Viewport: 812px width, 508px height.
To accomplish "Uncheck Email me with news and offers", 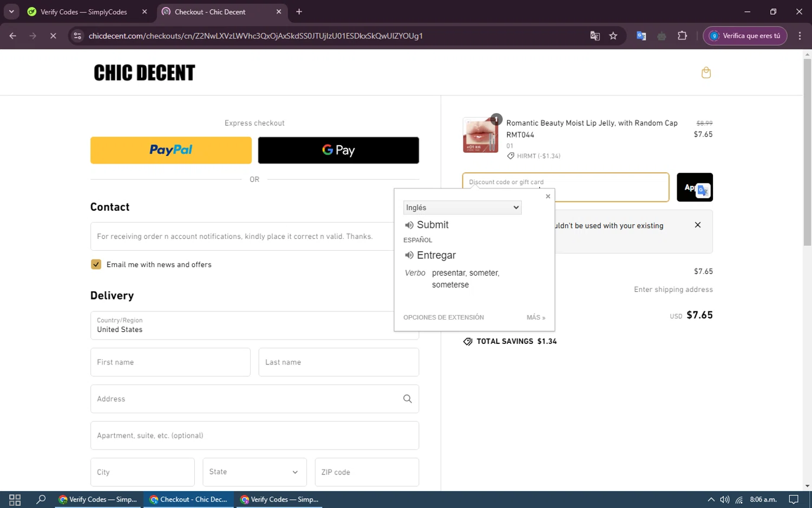I will click(96, 264).
